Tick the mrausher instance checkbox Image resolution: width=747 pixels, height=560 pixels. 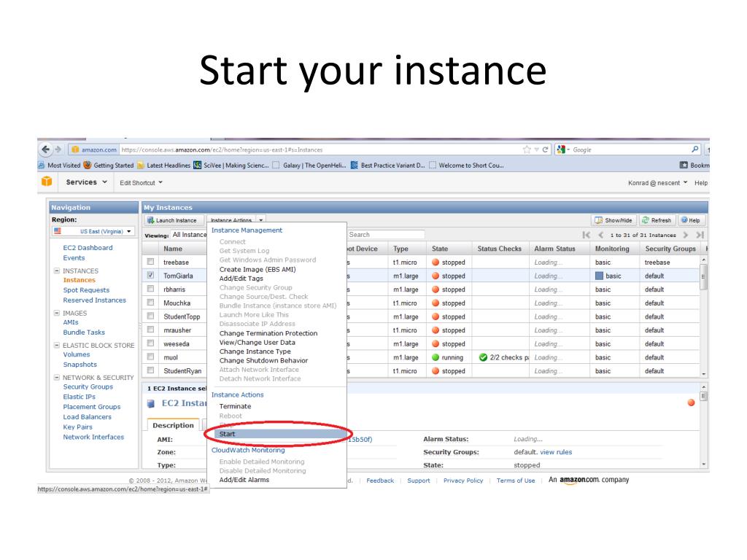coord(150,330)
